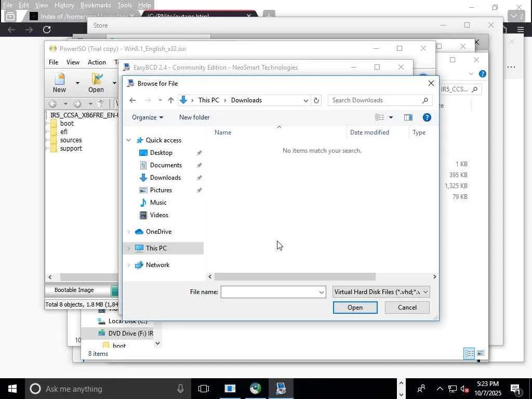Viewport: 532px width, 399px height.
Task: Select Downloads in Quick access
Action: pyautogui.click(x=165, y=178)
